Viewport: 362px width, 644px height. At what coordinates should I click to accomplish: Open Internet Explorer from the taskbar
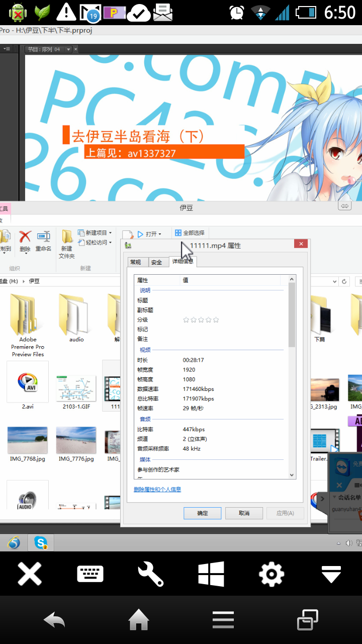coord(14,543)
